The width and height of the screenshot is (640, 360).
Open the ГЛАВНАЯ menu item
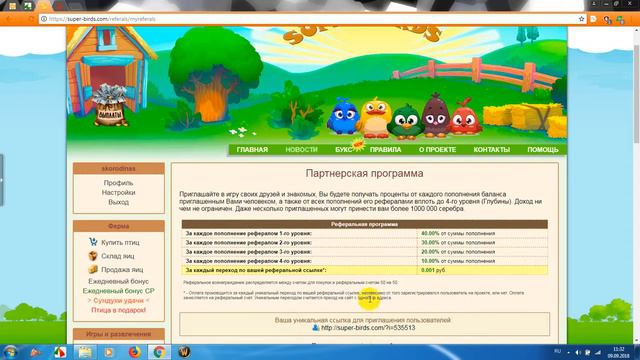[x=252, y=150]
